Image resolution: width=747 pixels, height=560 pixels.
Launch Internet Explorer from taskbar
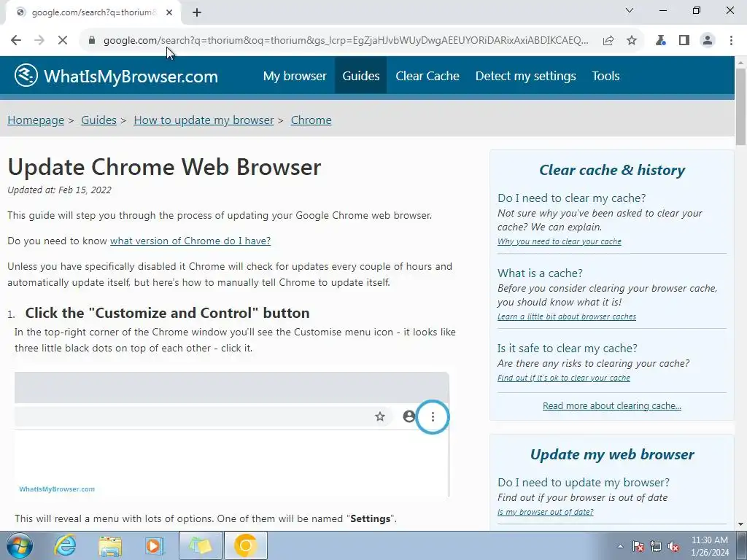pyautogui.click(x=65, y=545)
